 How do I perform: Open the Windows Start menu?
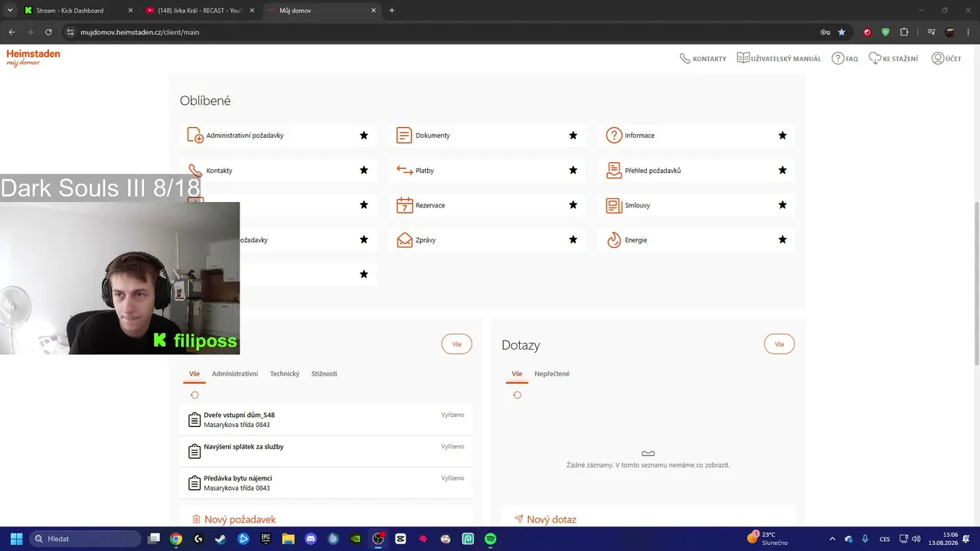[16, 539]
